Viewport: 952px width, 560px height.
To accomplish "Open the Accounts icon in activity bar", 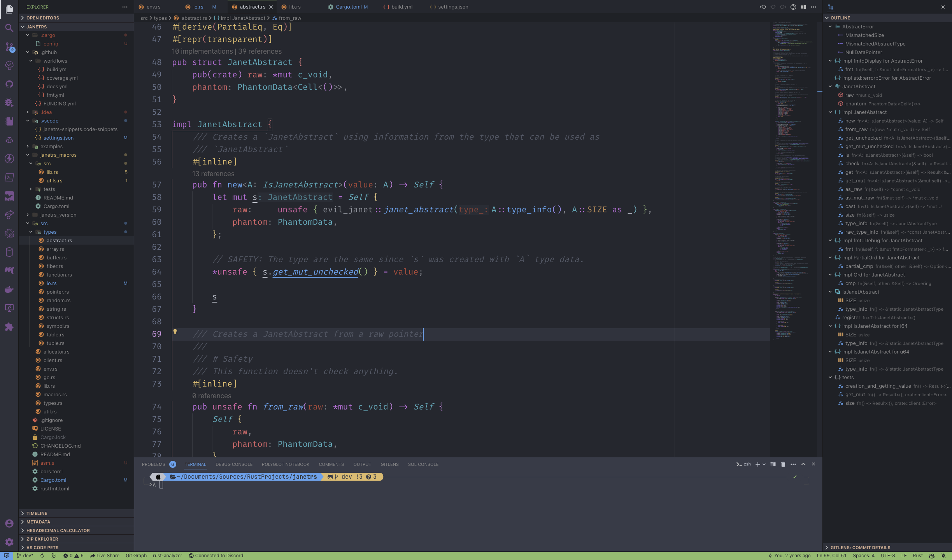I will [9, 523].
